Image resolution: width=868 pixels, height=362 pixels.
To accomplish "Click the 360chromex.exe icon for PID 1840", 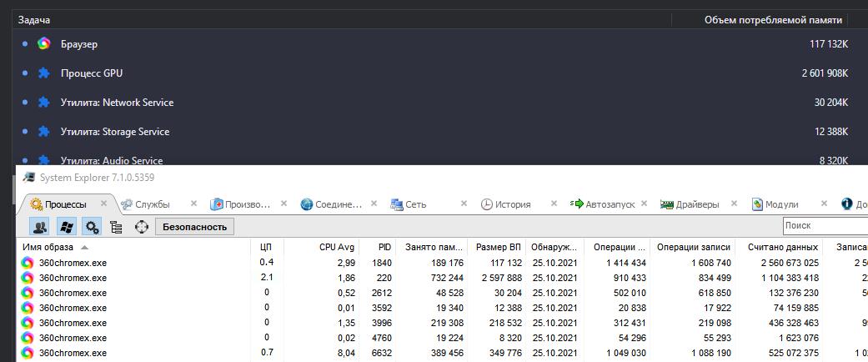I will pyautogui.click(x=28, y=263).
